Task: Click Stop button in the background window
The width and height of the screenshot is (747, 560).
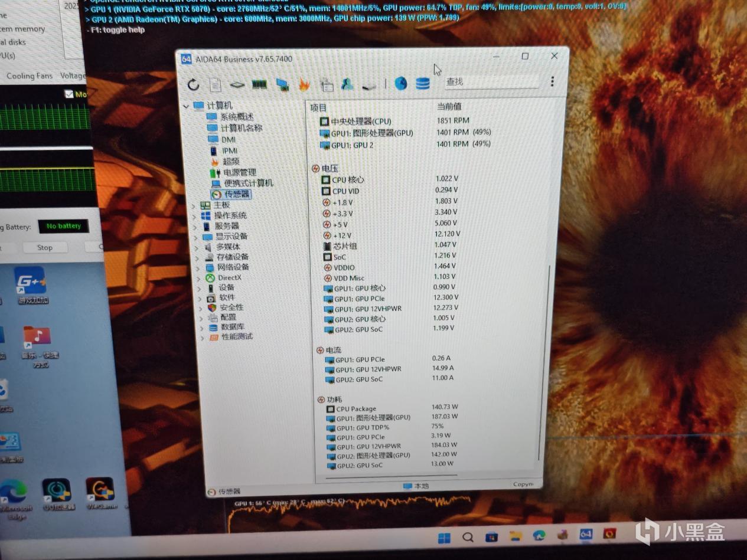Action: coord(45,247)
